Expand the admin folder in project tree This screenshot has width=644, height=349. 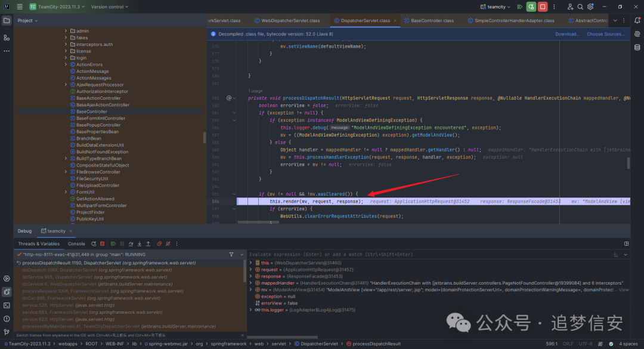(66, 30)
